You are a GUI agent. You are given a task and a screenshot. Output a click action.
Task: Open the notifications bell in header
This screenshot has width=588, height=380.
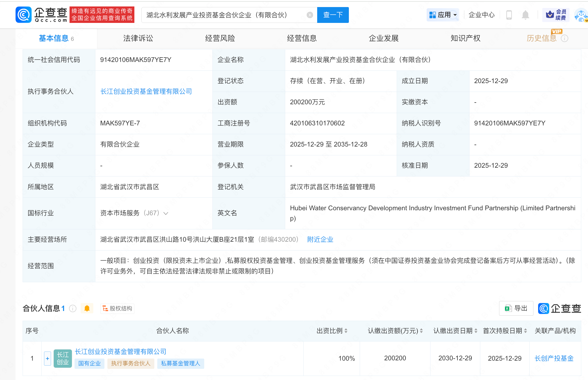tap(525, 15)
